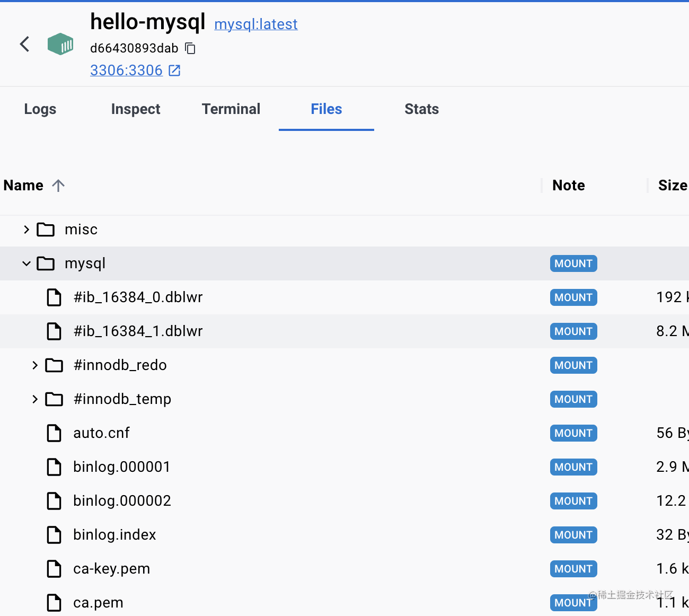Click the sort arrow next to Name

(58, 186)
